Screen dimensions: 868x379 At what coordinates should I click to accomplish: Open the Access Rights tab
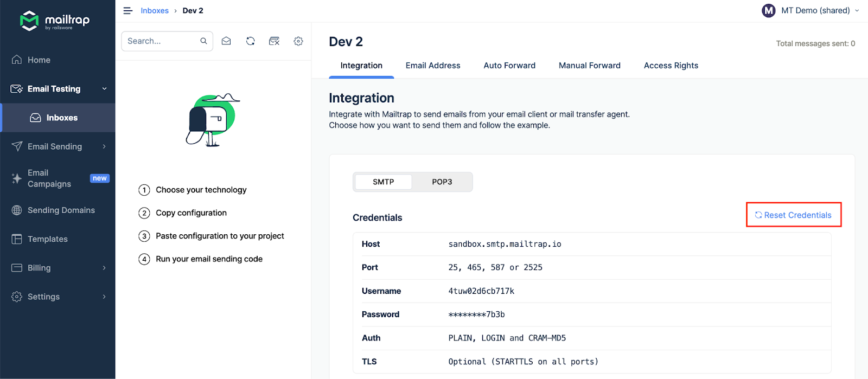pos(671,66)
